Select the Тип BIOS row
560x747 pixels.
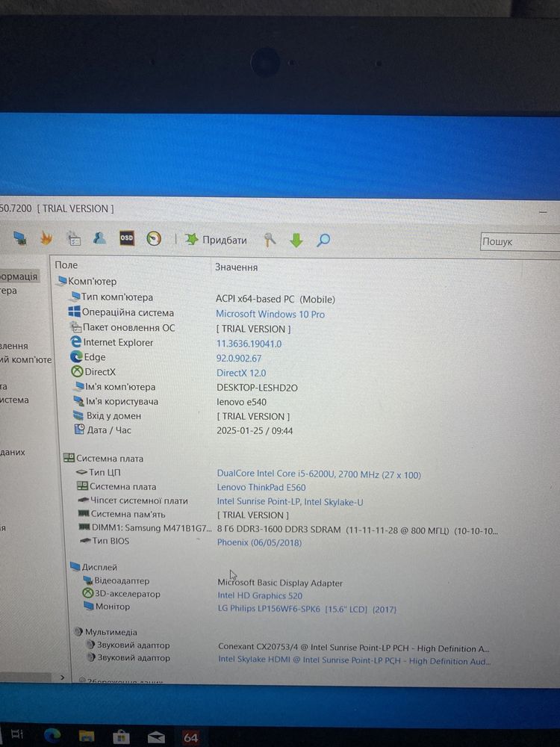coord(105,541)
